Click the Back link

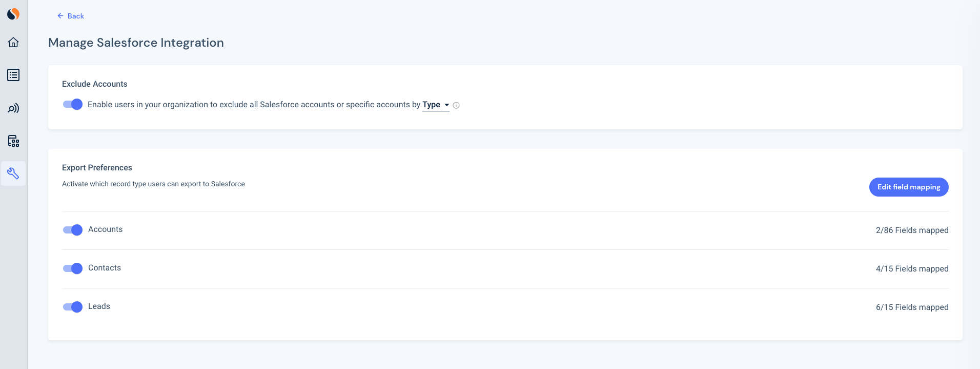(71, 16)
